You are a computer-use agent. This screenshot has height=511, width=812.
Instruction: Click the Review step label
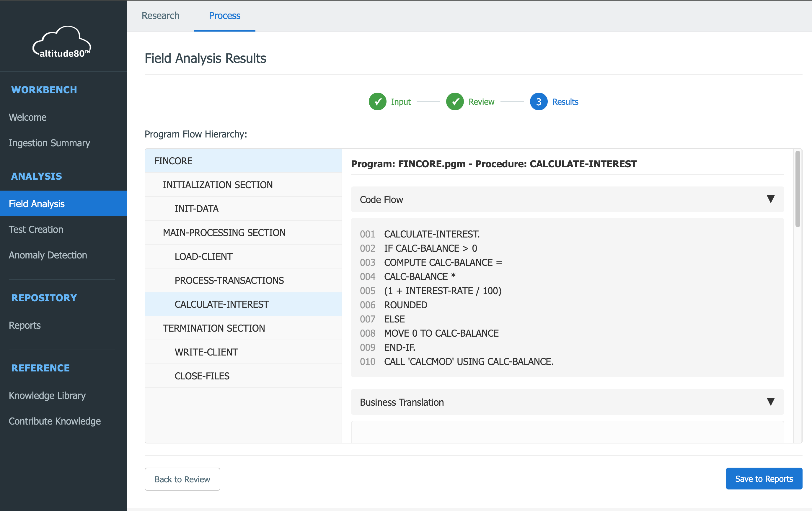(x=481, y=102)
